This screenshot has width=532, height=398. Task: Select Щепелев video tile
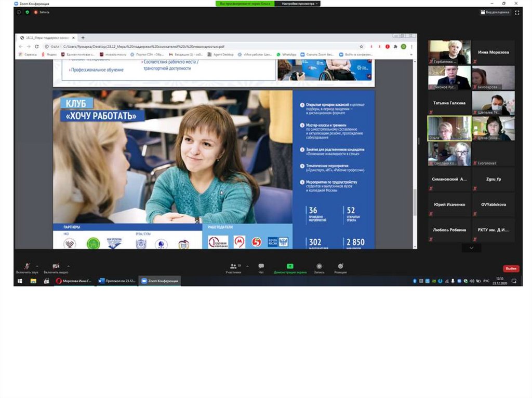494,103
